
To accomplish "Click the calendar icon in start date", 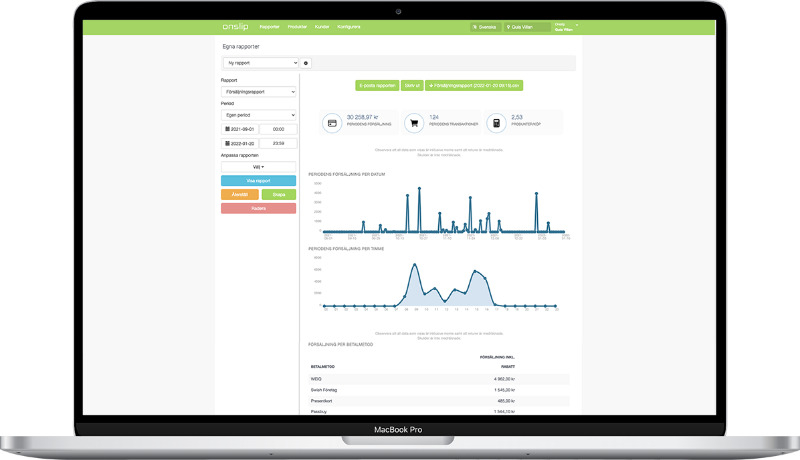I will [x=228, y=129].
